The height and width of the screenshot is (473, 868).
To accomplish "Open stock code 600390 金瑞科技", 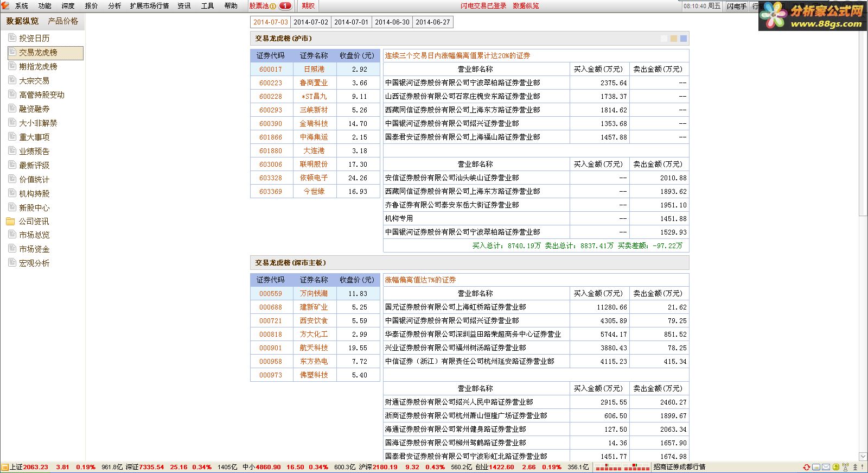I will [x=271, y=124].
